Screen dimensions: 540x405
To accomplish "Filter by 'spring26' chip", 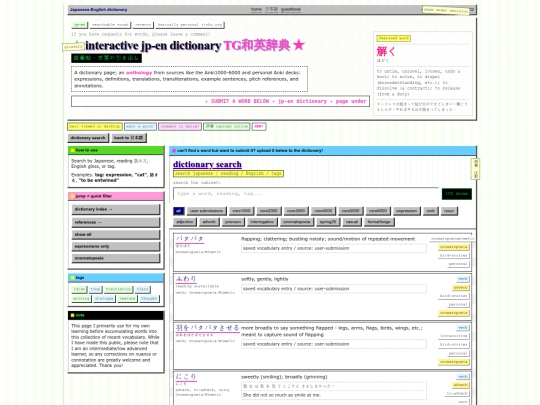I will pyautogui.click(x=328, y=222).
